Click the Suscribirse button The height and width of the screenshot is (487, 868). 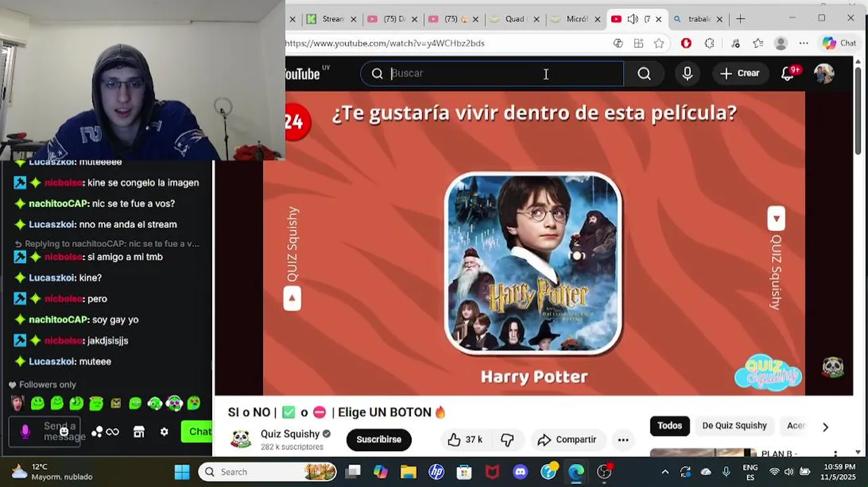point(379,440)
